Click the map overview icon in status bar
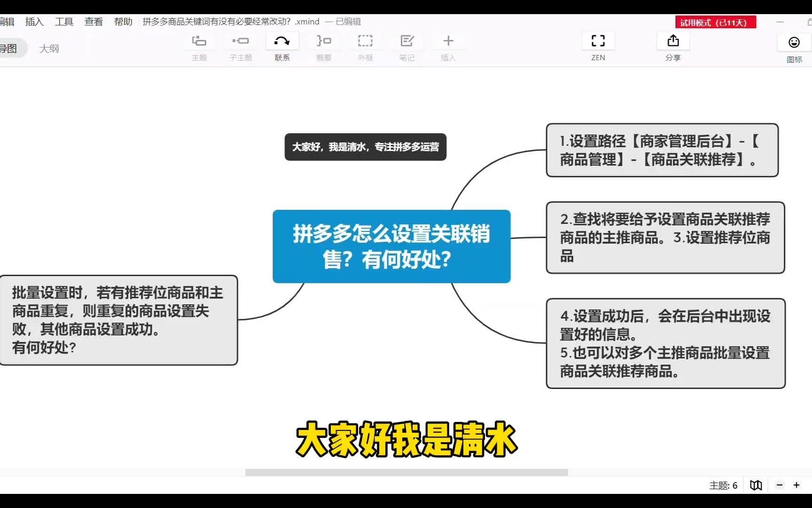 [756, 485]
